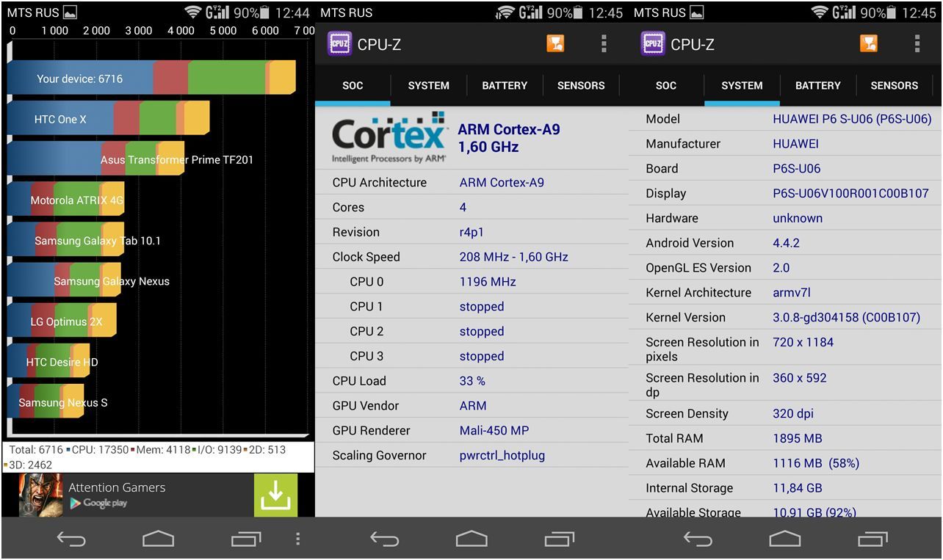Select SOC tab on the HUAWEI model screen
943x560 pixels.
[665, 86]
